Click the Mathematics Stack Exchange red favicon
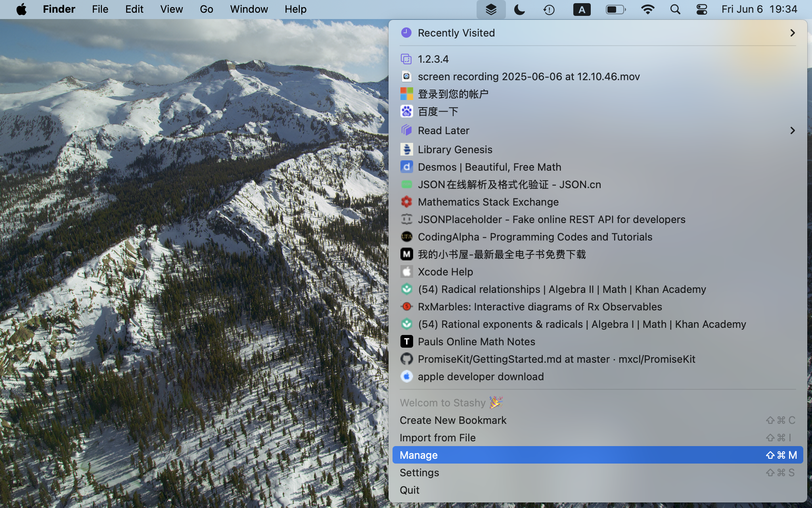 [x=406, y=202]
